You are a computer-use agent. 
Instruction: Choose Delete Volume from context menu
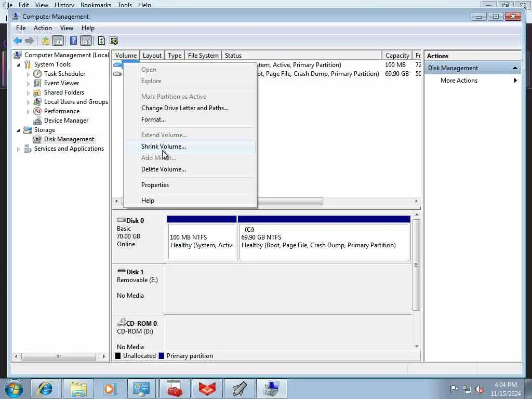point(190,169)
